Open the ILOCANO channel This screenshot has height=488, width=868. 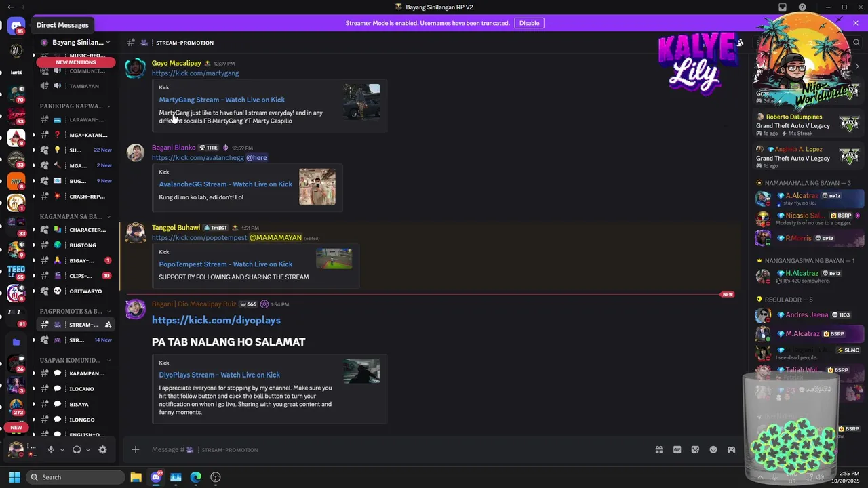click(x=75, y=389)
